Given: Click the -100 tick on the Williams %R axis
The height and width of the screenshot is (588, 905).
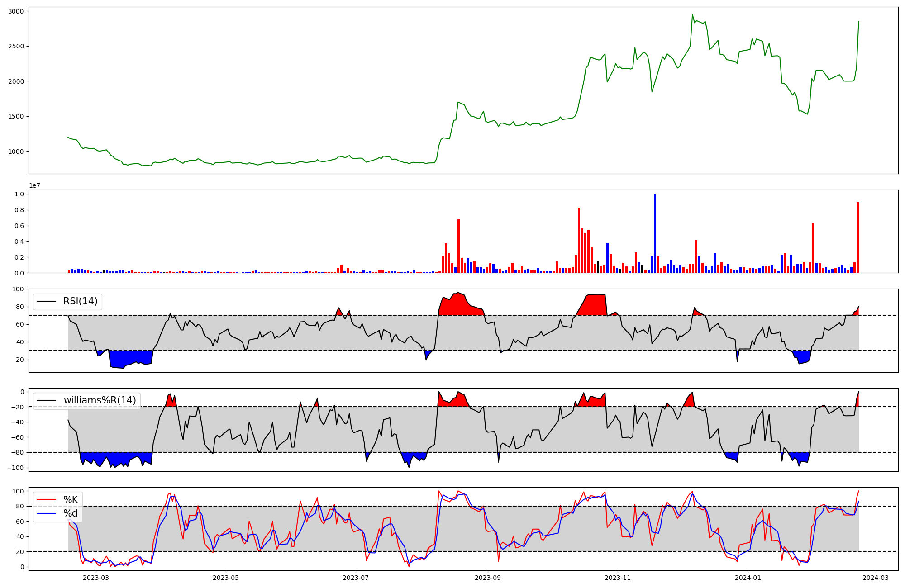Looking at the screenshot, I should (x=15, y=468).
